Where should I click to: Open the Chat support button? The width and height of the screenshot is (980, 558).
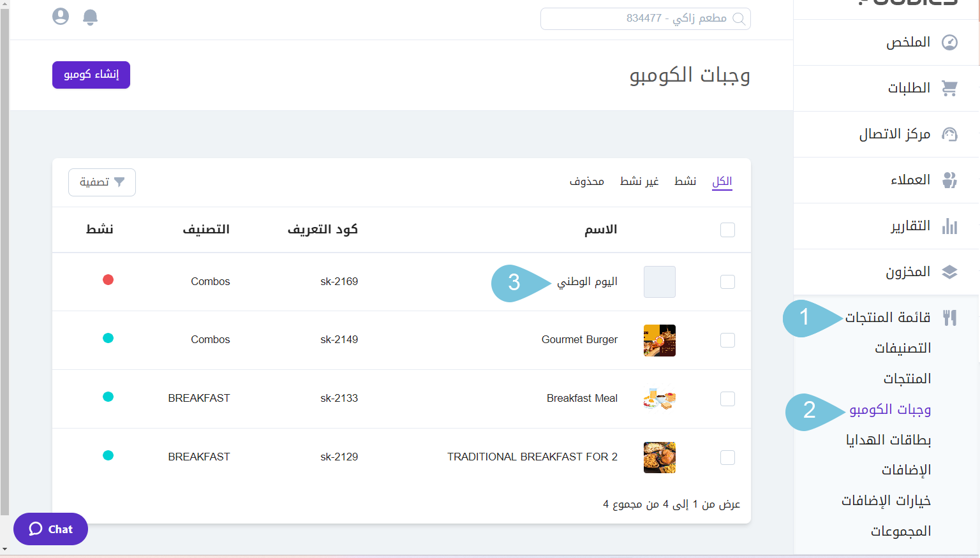(51, 529)
